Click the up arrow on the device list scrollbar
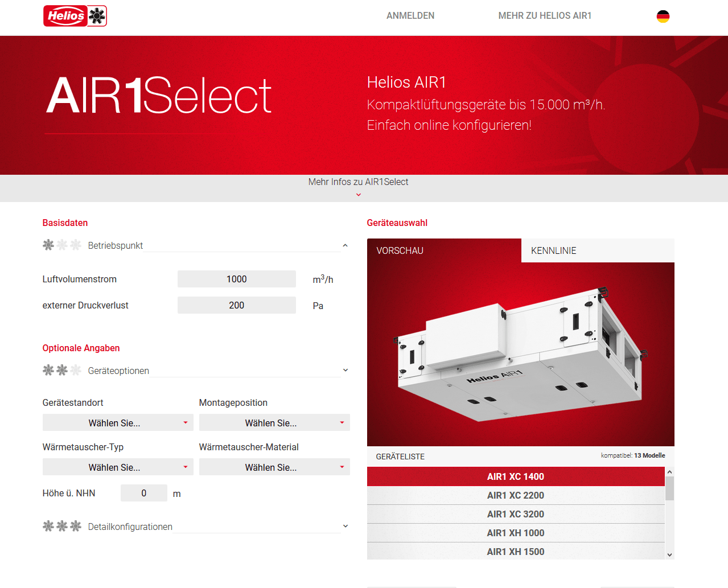 pos(669,471)
